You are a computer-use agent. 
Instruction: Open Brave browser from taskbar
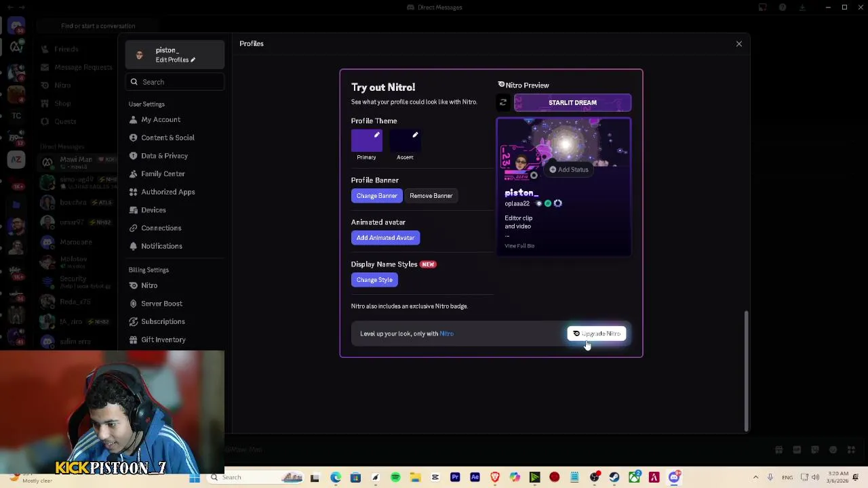pos(495,477)
